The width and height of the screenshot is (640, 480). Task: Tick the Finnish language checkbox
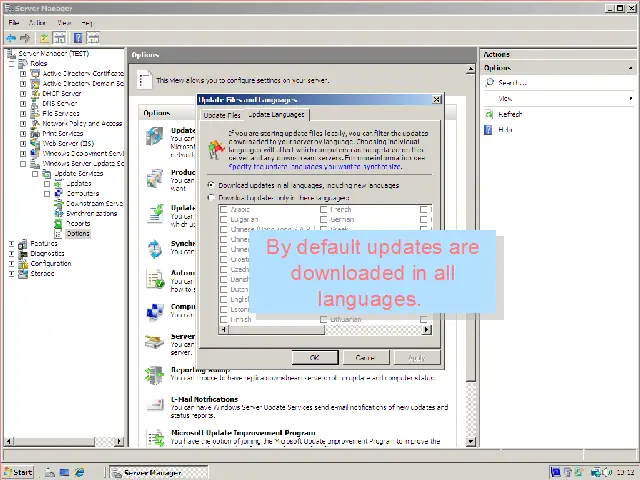(223, 319)
